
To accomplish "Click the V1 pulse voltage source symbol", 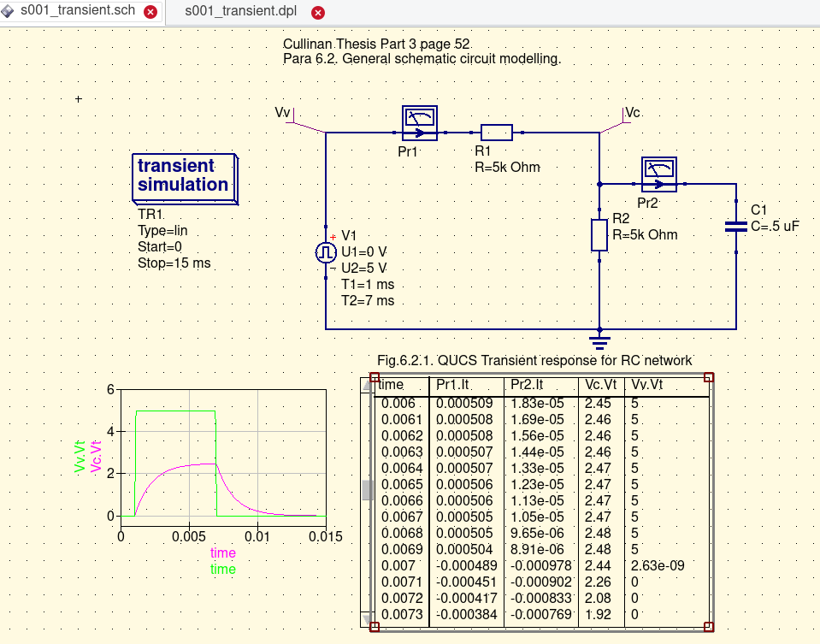I will point(326,252).
